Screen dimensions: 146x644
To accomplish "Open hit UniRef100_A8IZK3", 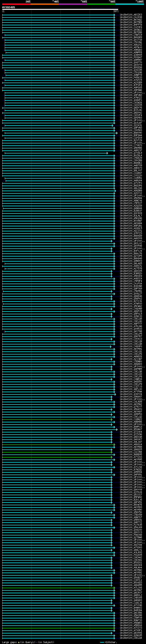I will 131,15.
